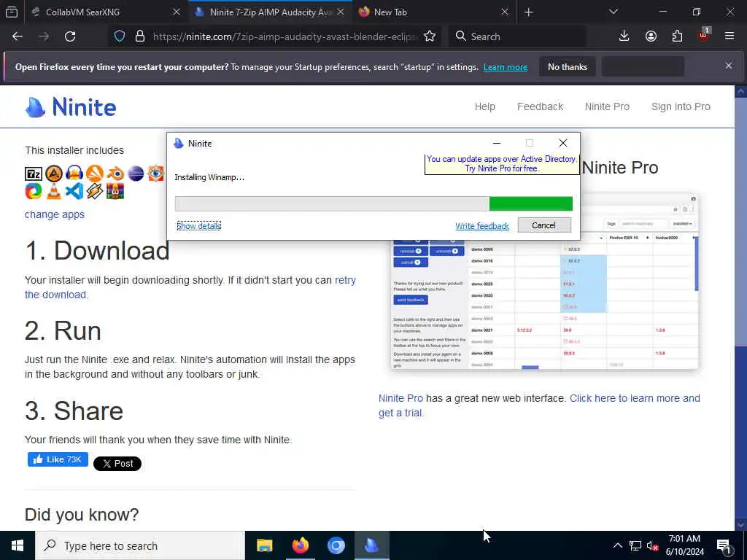Click the Eclipse sphere icon
Viewport: 747px width, 560px height.
[136, 174]
